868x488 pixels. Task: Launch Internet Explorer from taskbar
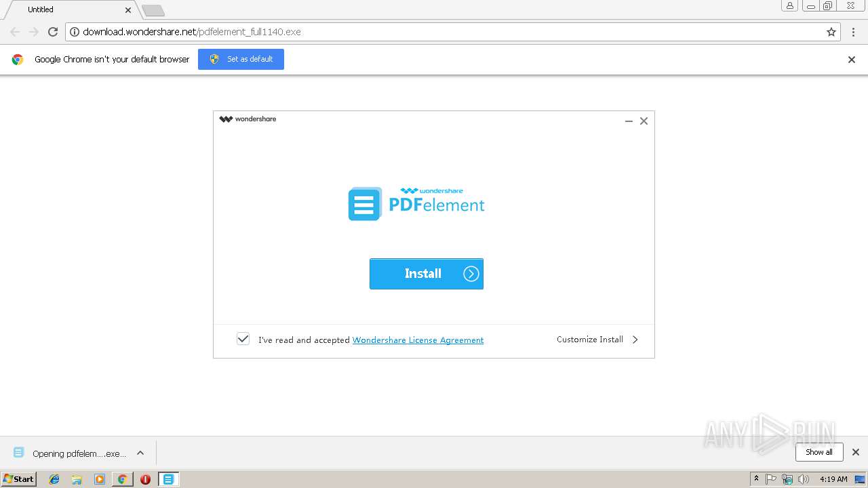[54, 479]
